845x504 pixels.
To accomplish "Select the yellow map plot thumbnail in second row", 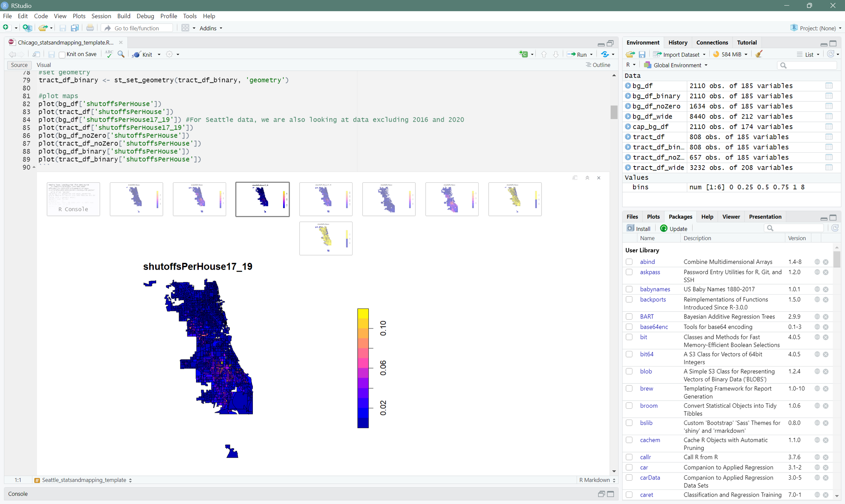I will point(325,238).
